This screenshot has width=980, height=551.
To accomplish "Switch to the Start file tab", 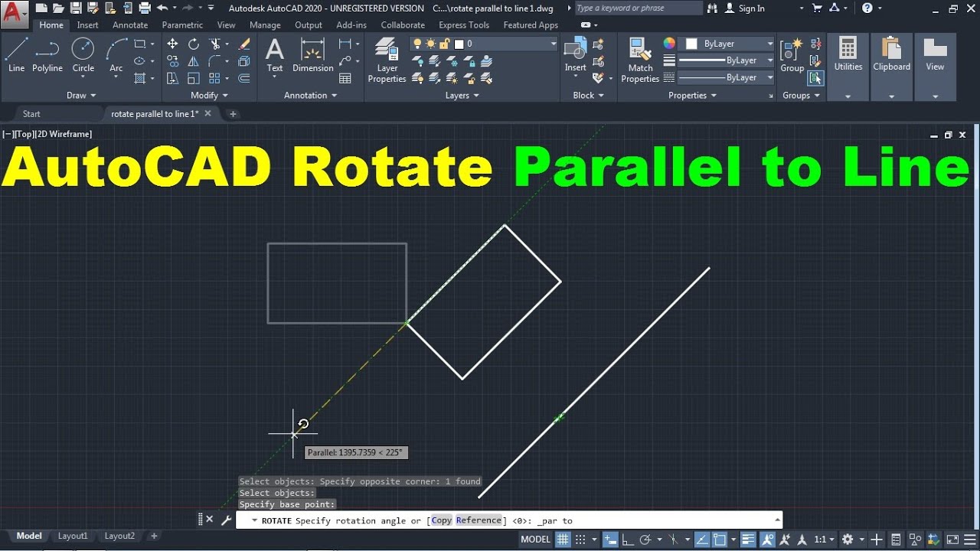I will click(x=31, y=114).
